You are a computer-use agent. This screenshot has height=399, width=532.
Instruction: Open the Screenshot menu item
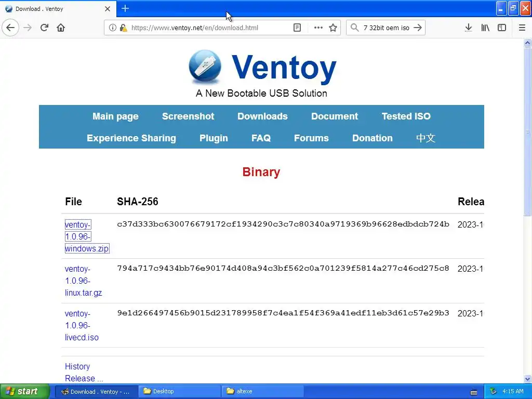pyautogui.click(x=188, y=116)
